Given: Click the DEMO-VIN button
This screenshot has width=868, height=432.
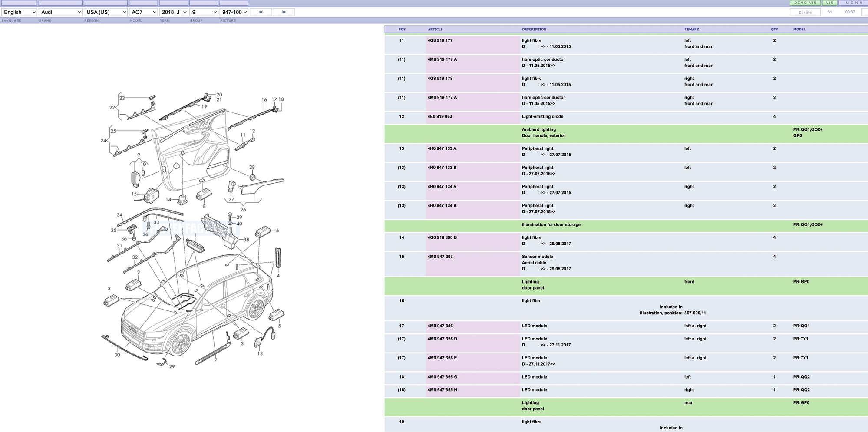Looking at the screenshot, I should tap(805, 3).
